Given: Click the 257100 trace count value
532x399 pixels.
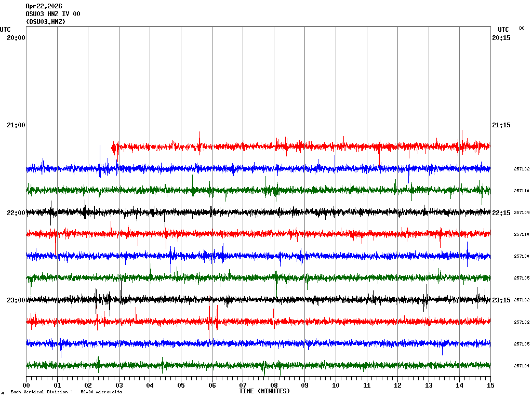Looking at the screenshot, I should (x=522, y=256).
